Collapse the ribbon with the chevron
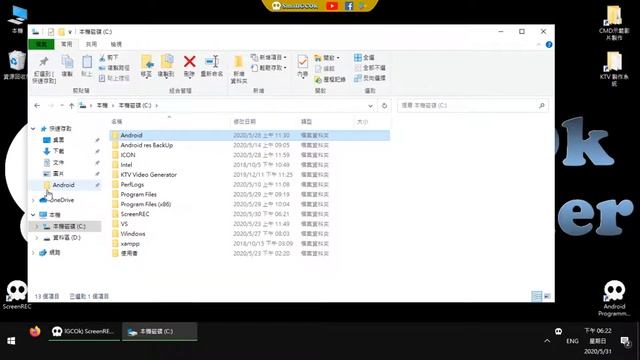 click(x=539, y=44)
